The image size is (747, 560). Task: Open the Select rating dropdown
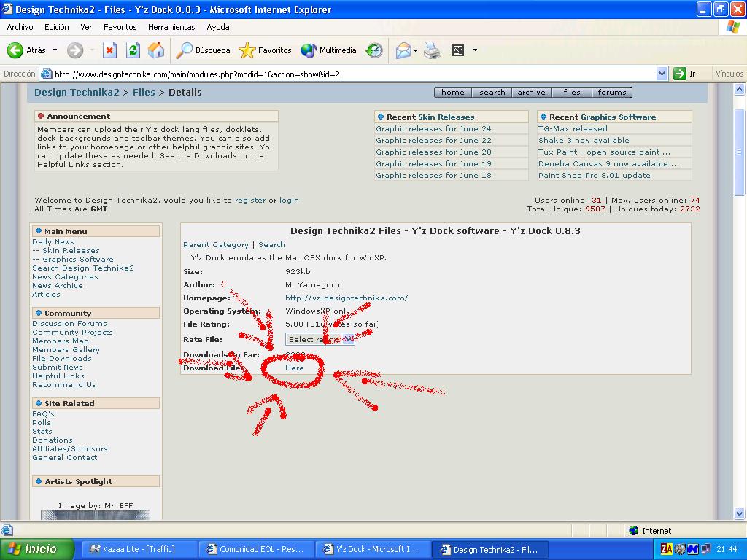320,339
